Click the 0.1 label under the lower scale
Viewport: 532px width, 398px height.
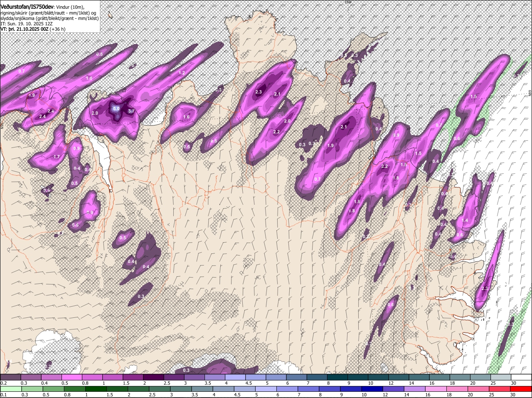click(3, 395)
